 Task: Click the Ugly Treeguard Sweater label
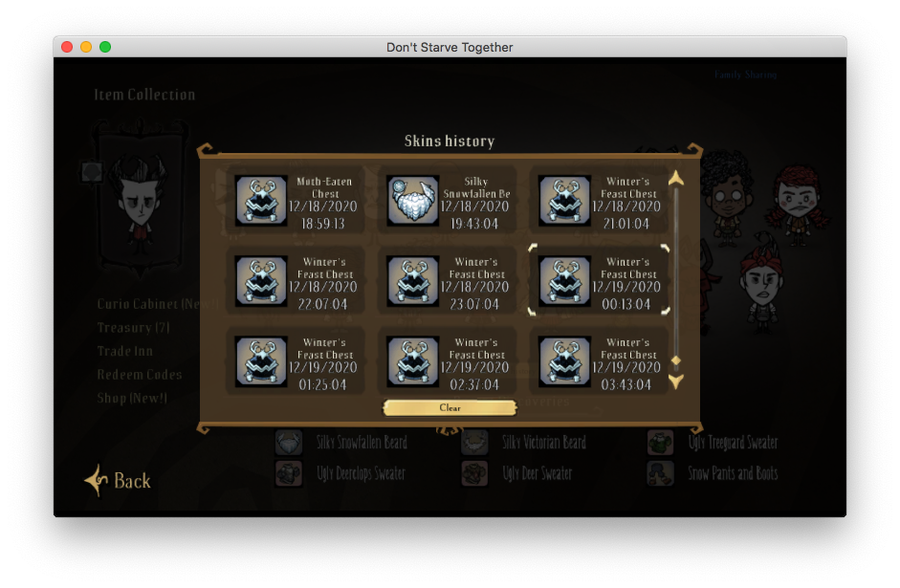click(733, 443)
